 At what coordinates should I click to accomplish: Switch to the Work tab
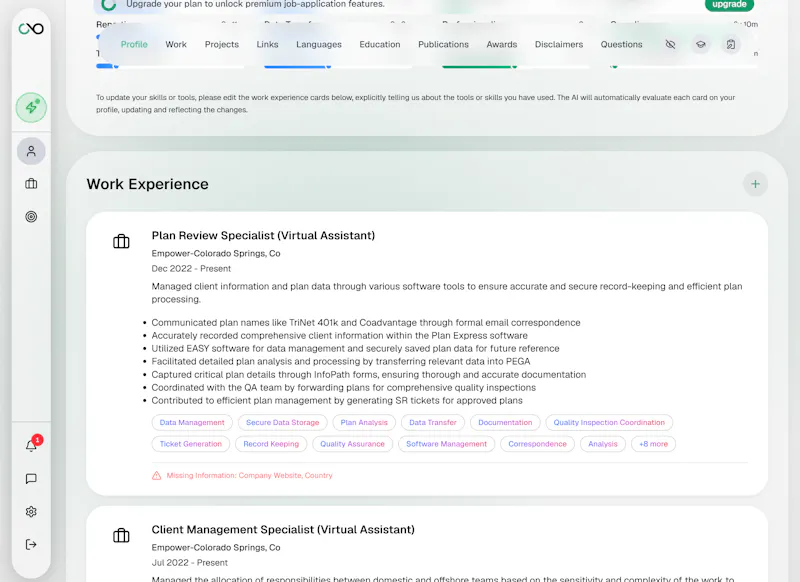pos(176,44)
